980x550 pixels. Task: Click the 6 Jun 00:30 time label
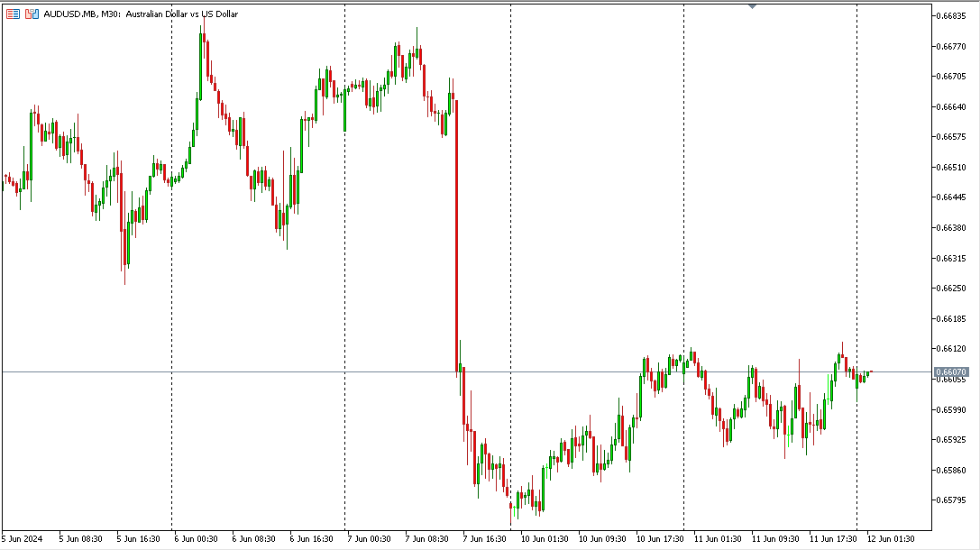(x=197, y=539)
